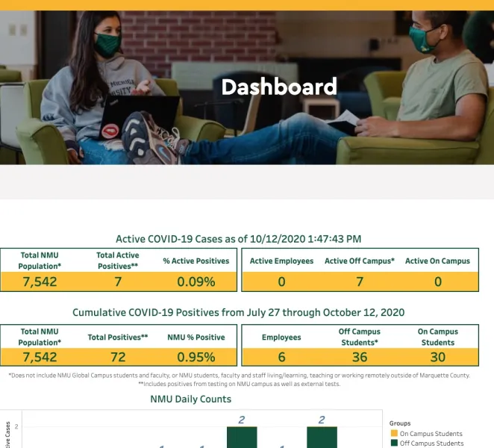Click the NMU % Positive column header

coord(196,337)
